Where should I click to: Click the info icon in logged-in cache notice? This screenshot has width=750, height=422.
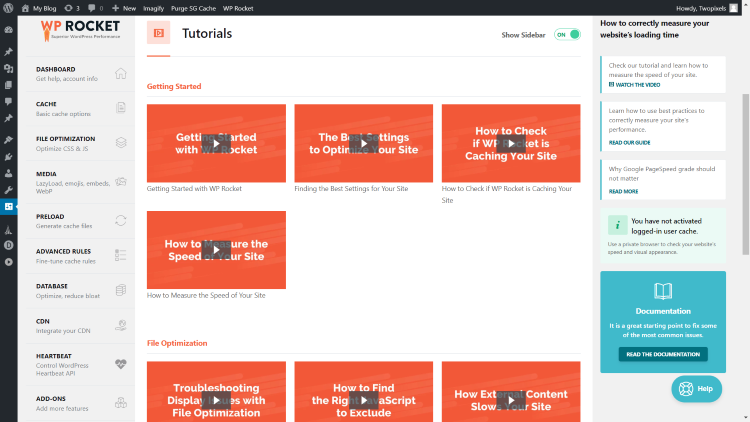[x=618, y=225]
